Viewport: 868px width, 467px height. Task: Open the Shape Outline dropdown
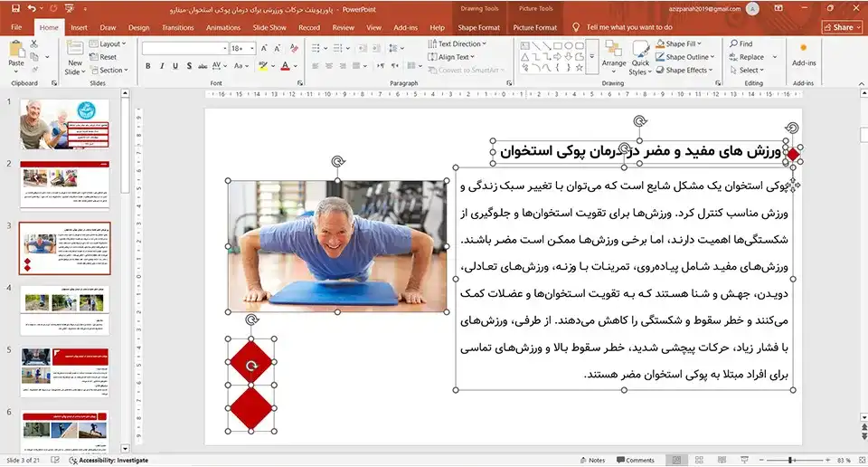point(685,57)
